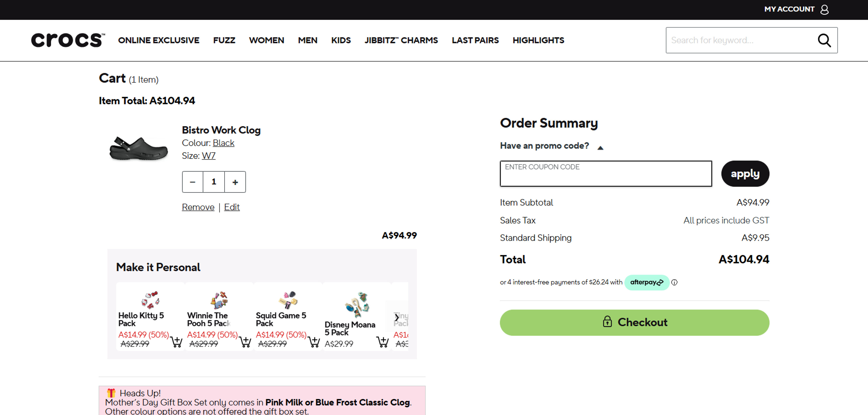The width and height of the screenshot is (868, 415).
Task: Decrease Bistro Work Clog quantity
Action: (x=192, y=182)
